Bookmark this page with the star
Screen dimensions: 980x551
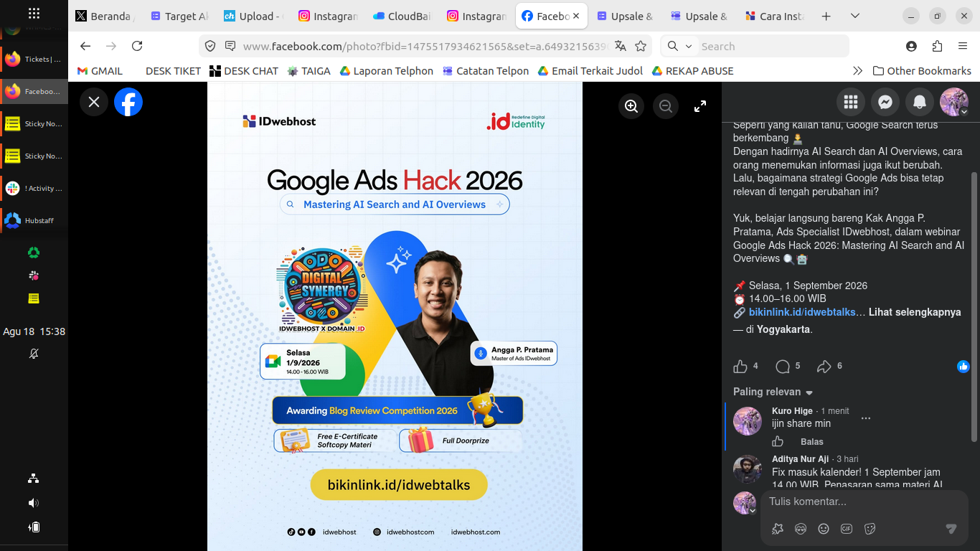pyautogui.click(x=641, y=46)
